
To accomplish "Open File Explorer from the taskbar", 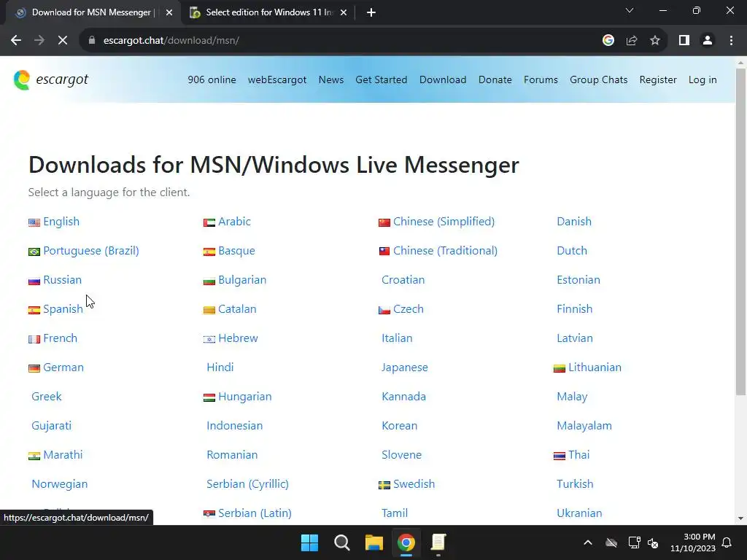I will click(x=374, y=542).
